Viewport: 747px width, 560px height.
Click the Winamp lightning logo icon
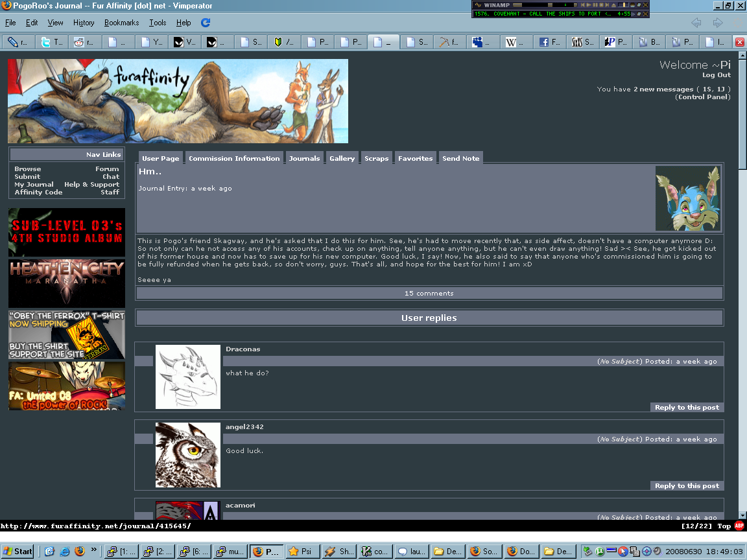pyautogui.click(x=478, y=5)
